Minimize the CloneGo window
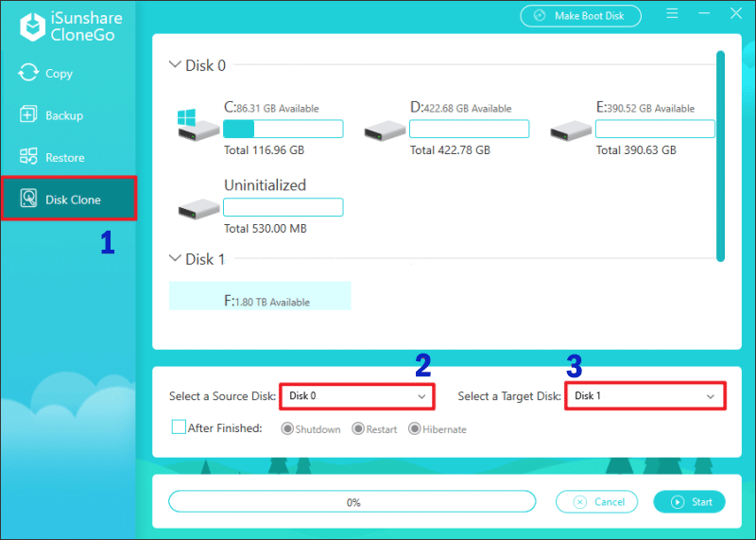The width and height of the screenshot is (756, 540). point(704,13)
